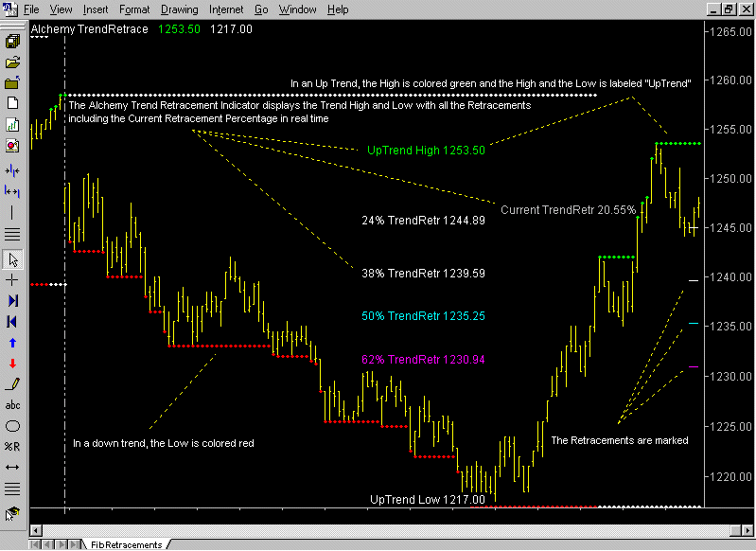Click 'The Retracements are marked' annotation
The image size is (756, 551).
click(620, 440)
